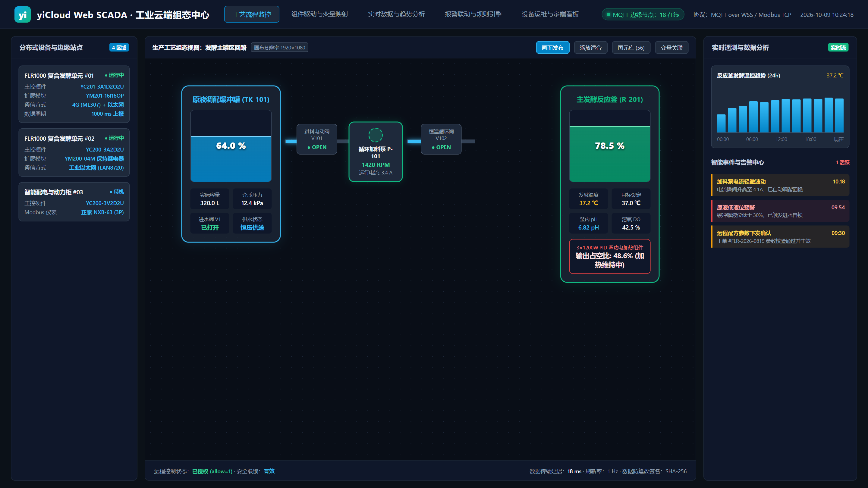
Task: Click the 循环加料泵 P-101 node
Action: (x=375, y=152)
